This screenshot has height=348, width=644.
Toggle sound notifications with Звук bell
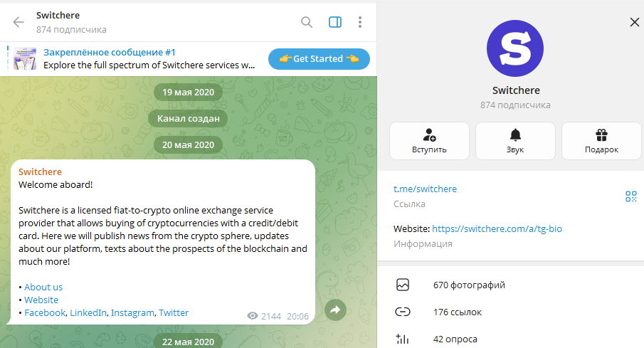(x=515, y=141)
